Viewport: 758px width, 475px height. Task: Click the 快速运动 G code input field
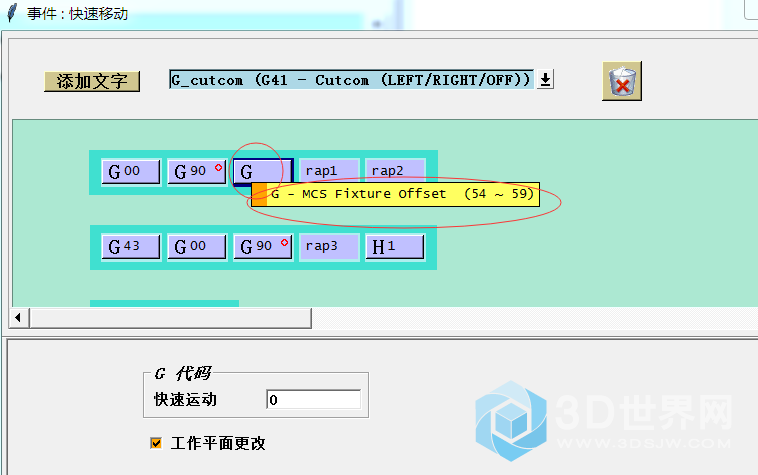[313, 400]
